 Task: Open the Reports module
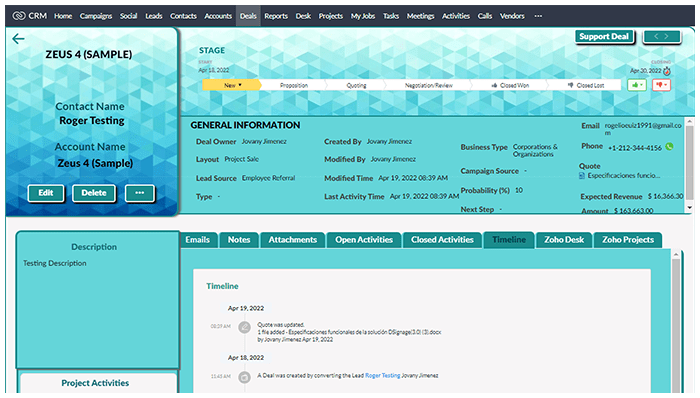pos(276,16)
